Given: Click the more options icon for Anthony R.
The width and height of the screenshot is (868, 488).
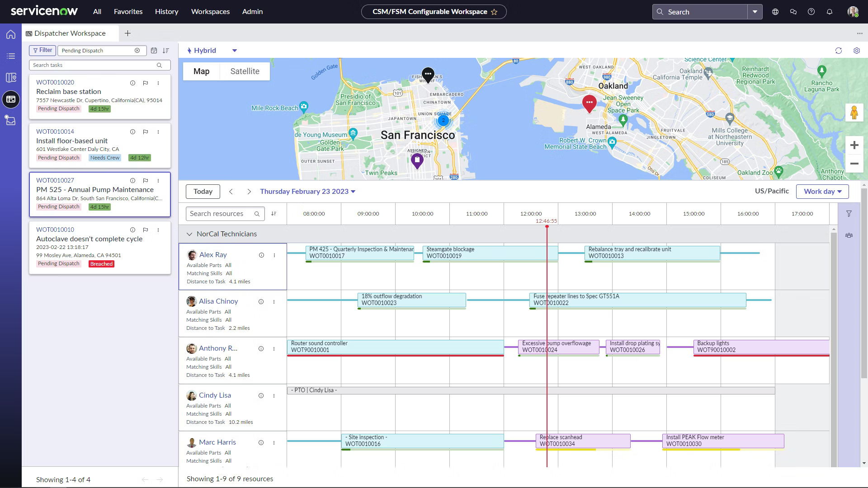Looking at the screenshot, I should click(274, 348).
